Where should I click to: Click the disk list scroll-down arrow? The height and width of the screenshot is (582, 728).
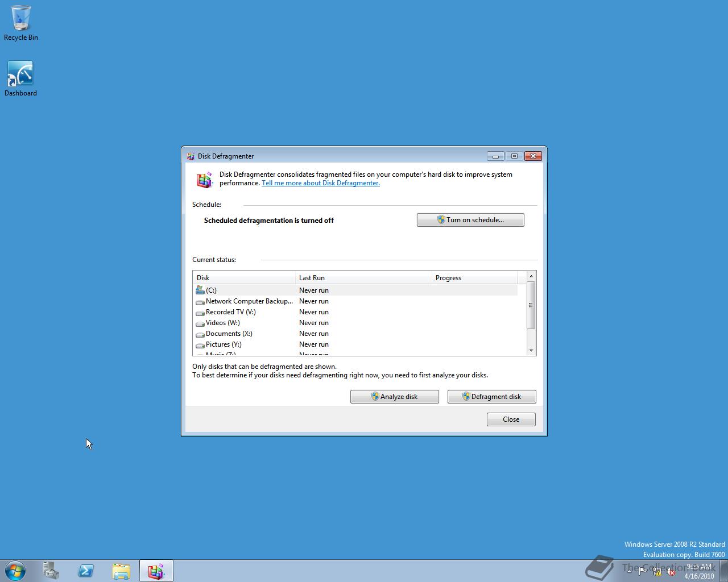531,351
